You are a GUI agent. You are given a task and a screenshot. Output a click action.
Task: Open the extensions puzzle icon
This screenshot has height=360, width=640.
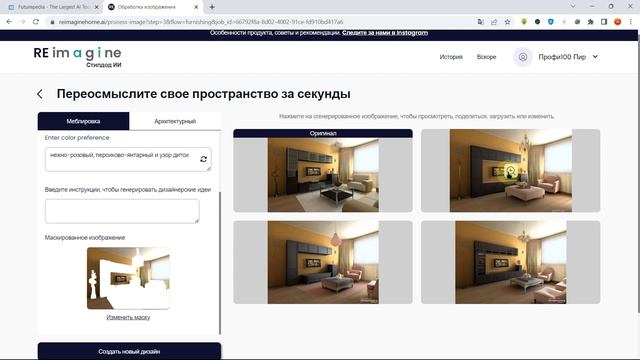591,22
